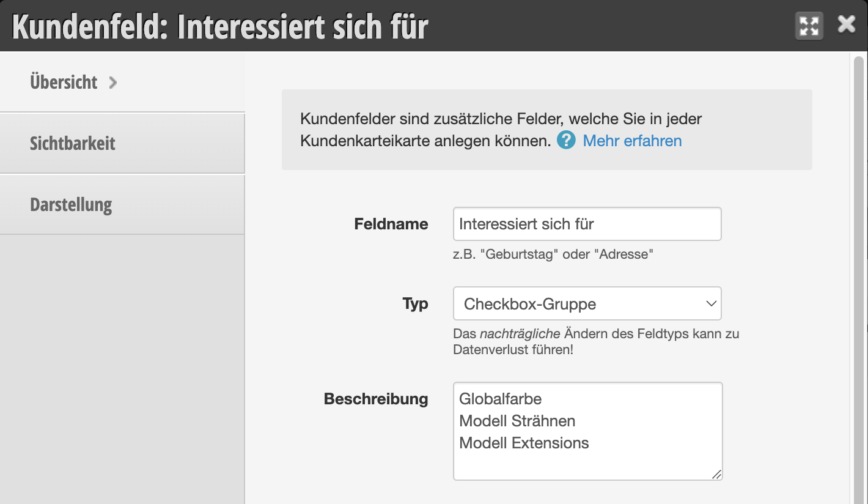
Task: Click the Typ label
Action: point(416,303)
